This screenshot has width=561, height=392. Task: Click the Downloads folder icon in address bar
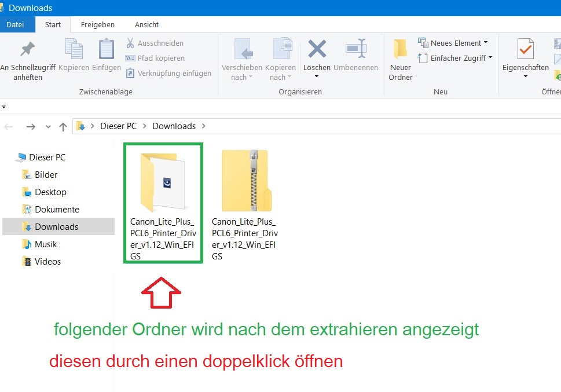(x=80, y=126)
